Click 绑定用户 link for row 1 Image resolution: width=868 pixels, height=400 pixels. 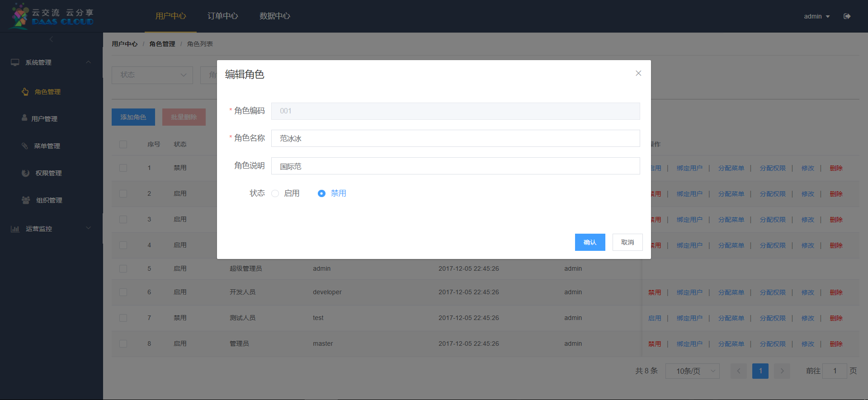tap(689, 168)
